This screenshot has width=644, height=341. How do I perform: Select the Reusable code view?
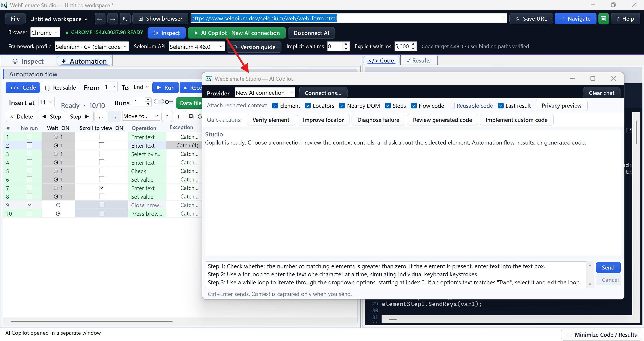point(60,88)
